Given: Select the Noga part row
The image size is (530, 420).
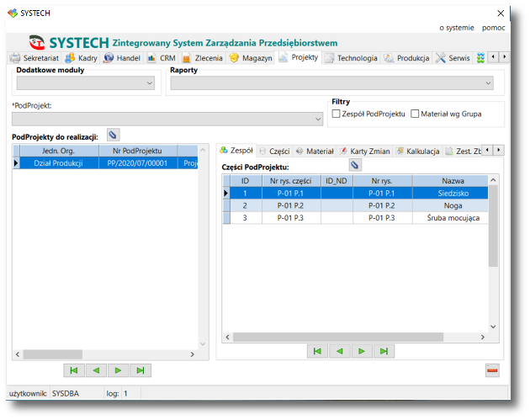Looking at the screenshot, I should tap(356, 205).
